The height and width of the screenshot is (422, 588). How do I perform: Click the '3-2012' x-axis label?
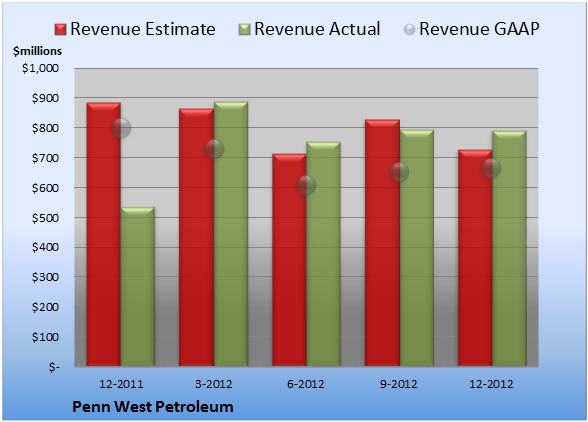pyautogui.click(x=214, y=384)
